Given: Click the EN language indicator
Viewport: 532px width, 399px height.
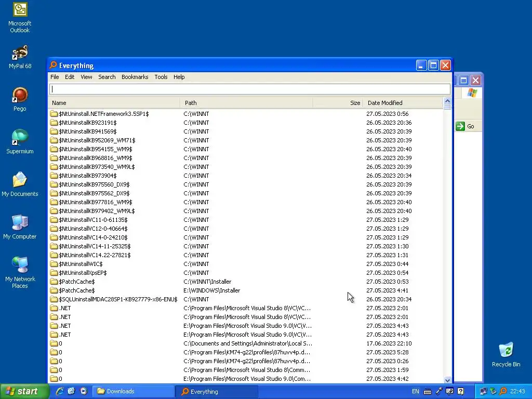Looking at the screenshot, I should click(x=415, y=391).
